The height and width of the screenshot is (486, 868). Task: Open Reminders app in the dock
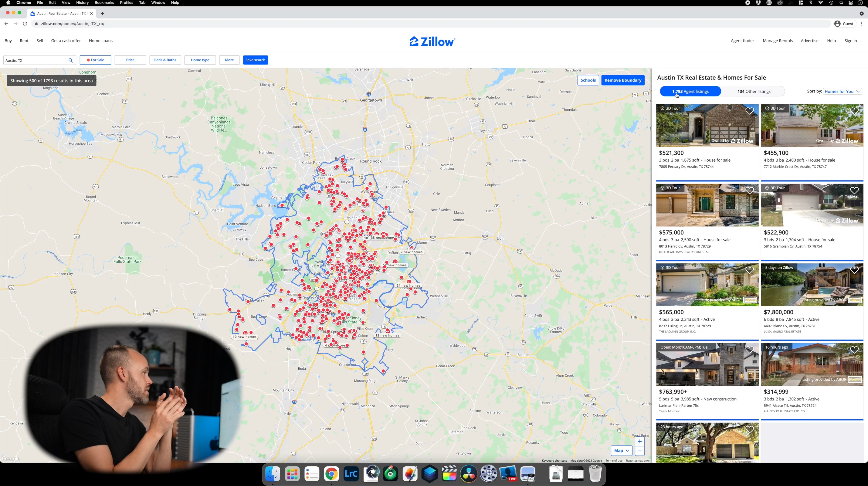pyautogui.click(x=312, y=474)
